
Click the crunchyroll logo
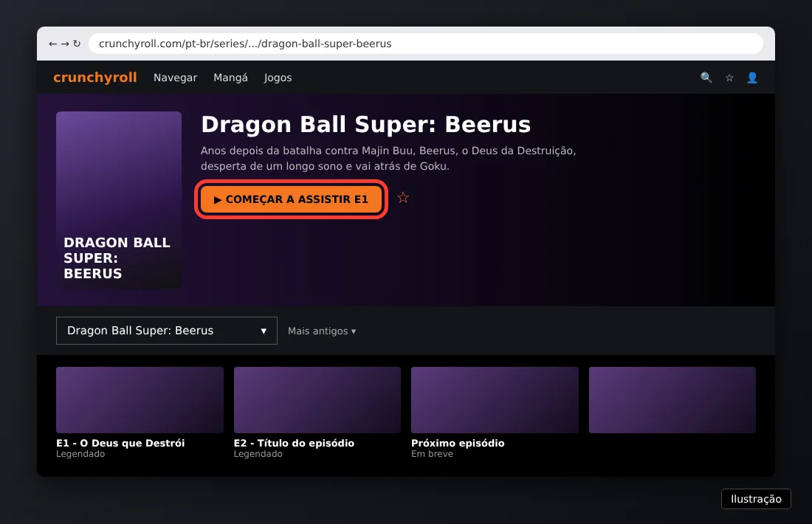tap(95, 77)
